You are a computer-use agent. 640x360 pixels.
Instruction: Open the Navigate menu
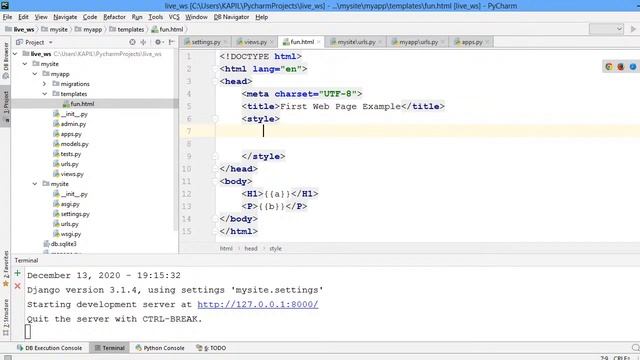(65, 17)
